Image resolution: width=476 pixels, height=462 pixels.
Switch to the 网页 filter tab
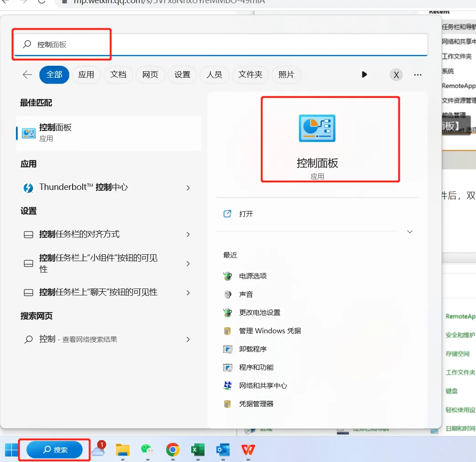[150, 75]
